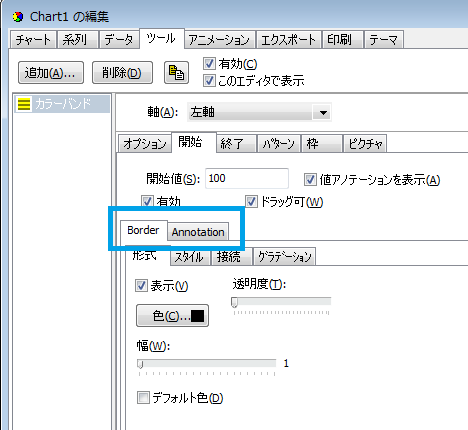
Task: Click the Chart1 window title icon
Action: 18,16
